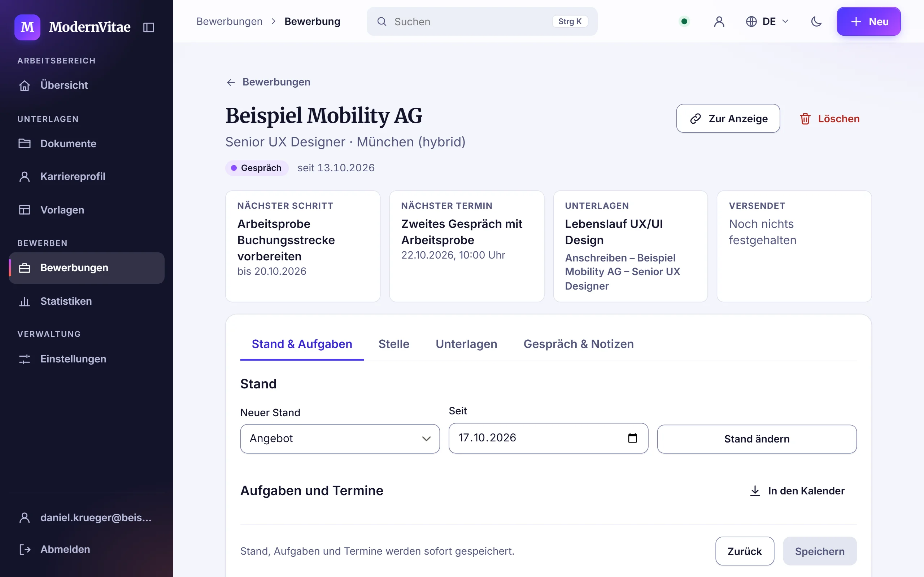Click the Zur Anzeige button

(728, 118)
